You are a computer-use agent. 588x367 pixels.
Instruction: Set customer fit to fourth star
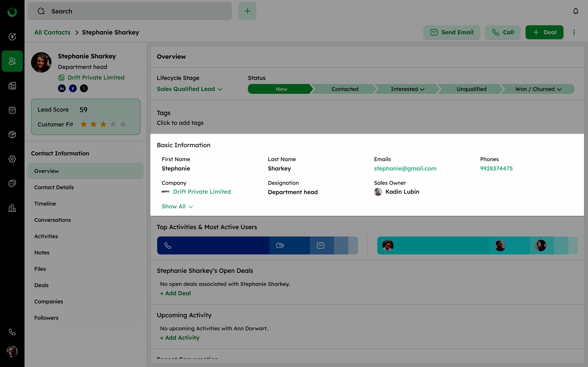coord(113,124)
